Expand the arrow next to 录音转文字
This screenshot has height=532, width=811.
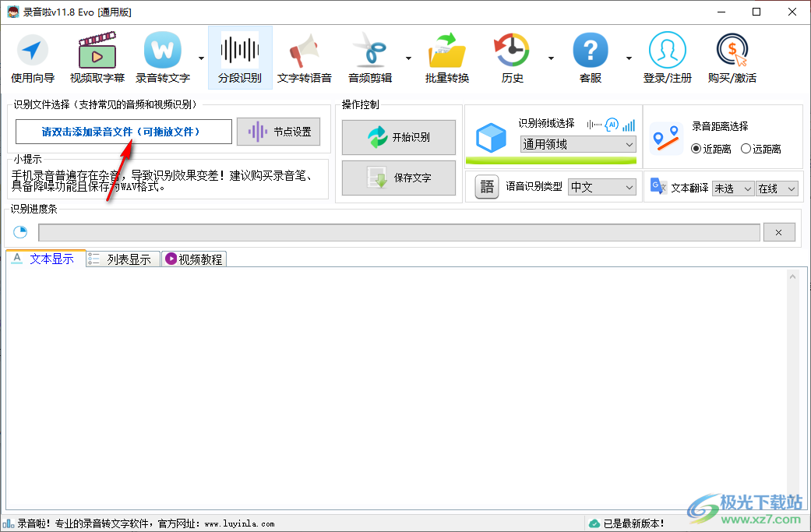201,58
